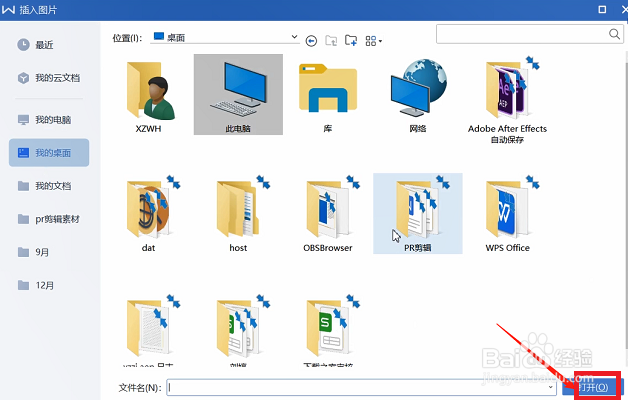The height and width of the screenshot is (400, 628).
Task: Maximize the 插入图片 dialog window
Action: (602, 9)
